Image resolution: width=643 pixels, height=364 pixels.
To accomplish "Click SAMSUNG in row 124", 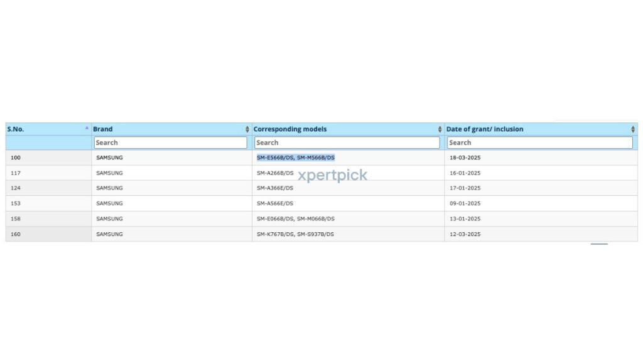I will (109, 188).
